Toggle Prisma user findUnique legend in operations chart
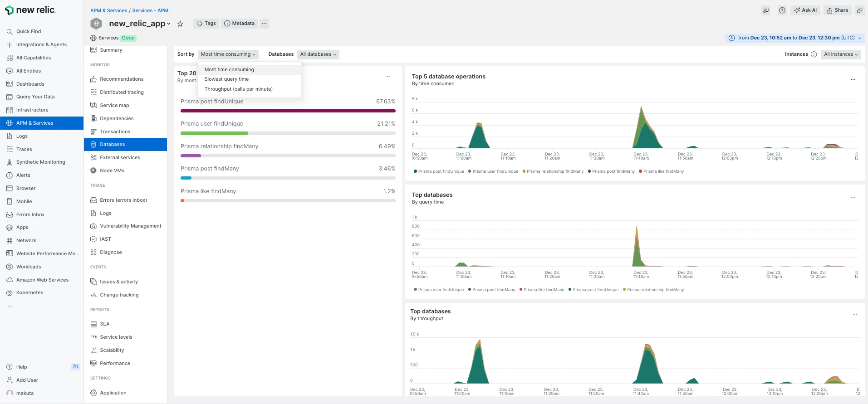This screenshot has width=868, height=404. point(493,171)
